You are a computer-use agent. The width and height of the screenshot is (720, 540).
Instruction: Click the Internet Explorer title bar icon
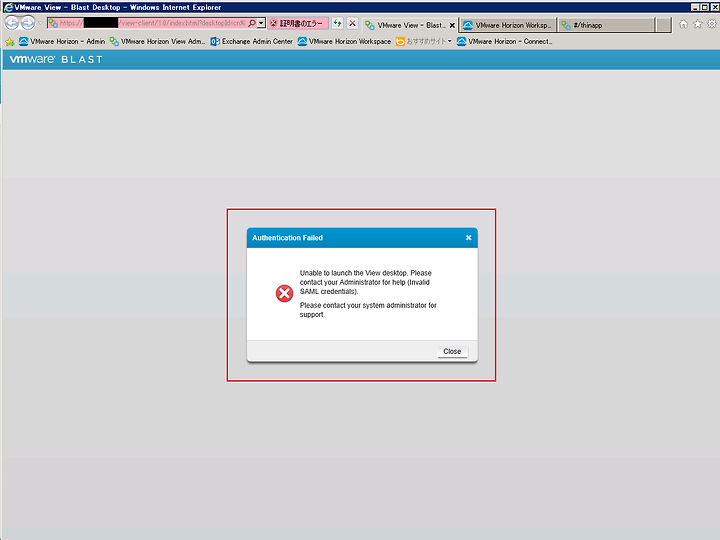[8, 7]
